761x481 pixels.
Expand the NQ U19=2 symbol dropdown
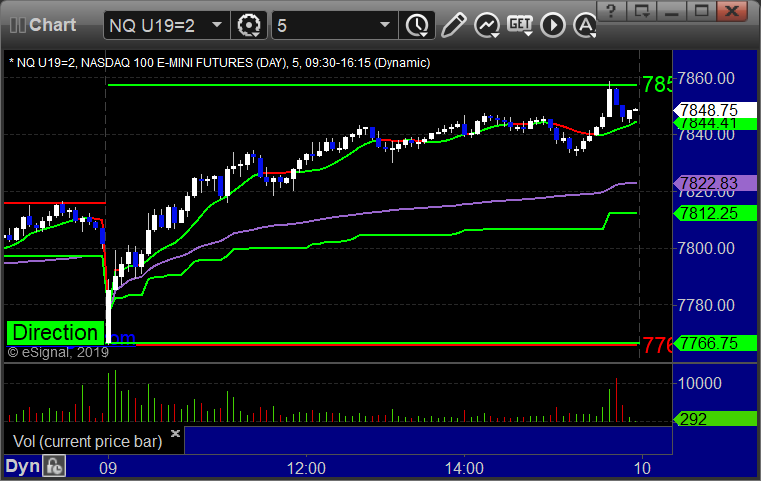[x=217, y=25]
